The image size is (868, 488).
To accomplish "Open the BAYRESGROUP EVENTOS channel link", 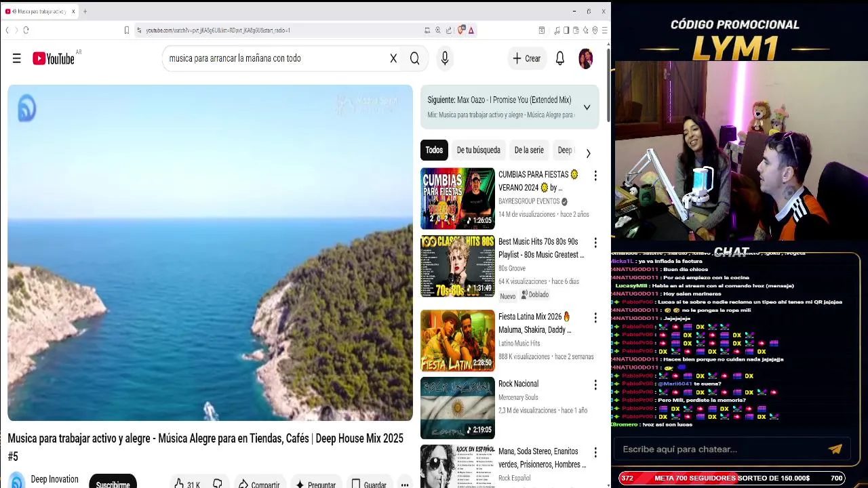I will [529, 201].
